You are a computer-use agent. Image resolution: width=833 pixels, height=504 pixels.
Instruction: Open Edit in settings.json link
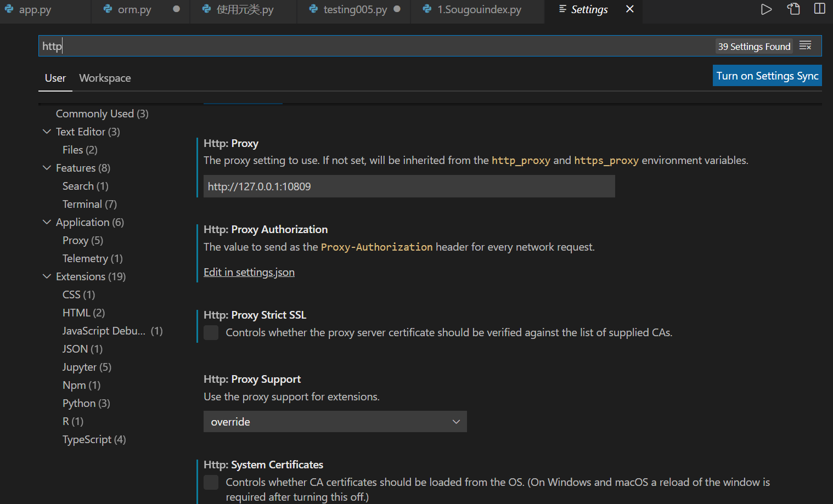249,273
